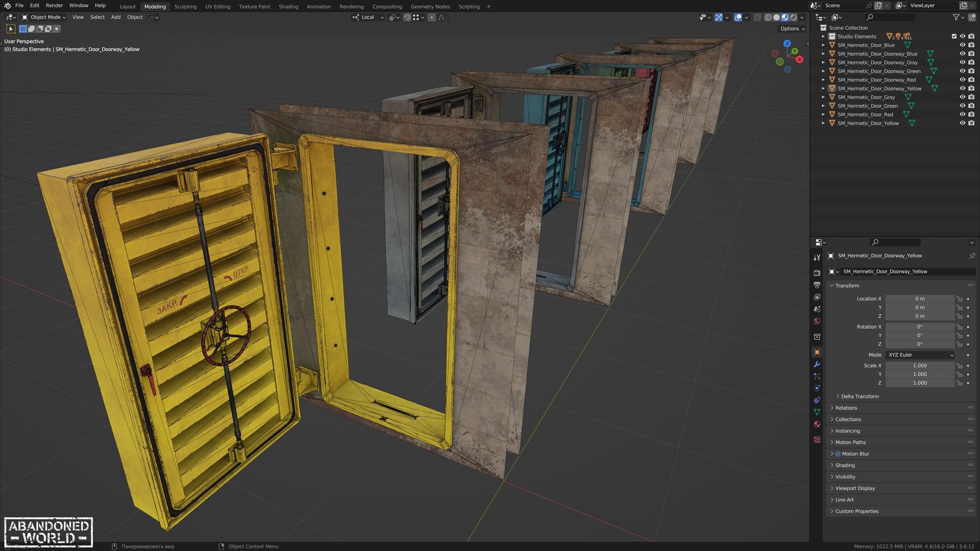Open the Local transform orientation dropdown
The height and width of the screenshot is (551, 980).
pos(368,17)
